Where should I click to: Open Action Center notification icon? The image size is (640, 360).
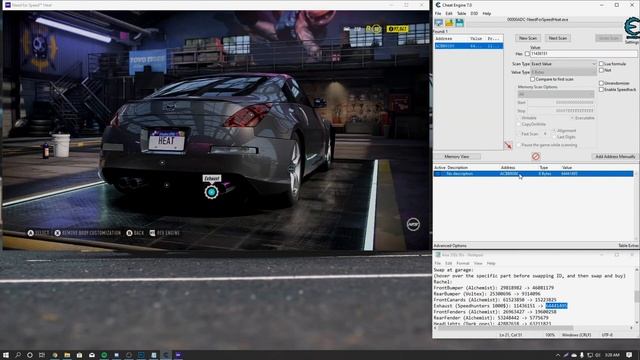[630, 355]
